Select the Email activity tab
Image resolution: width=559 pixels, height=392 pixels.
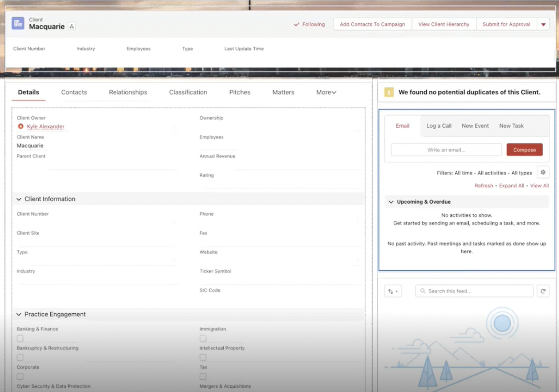pos(403,126)
